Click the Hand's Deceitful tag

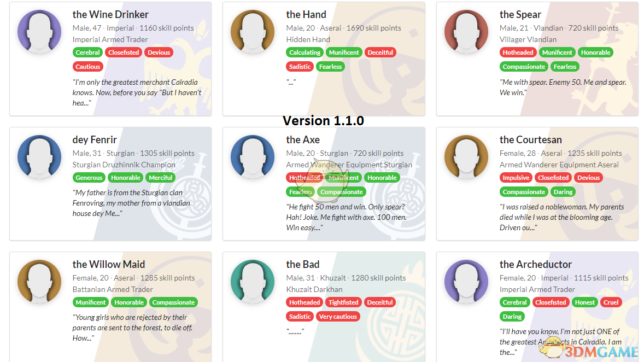pos(380,52)
